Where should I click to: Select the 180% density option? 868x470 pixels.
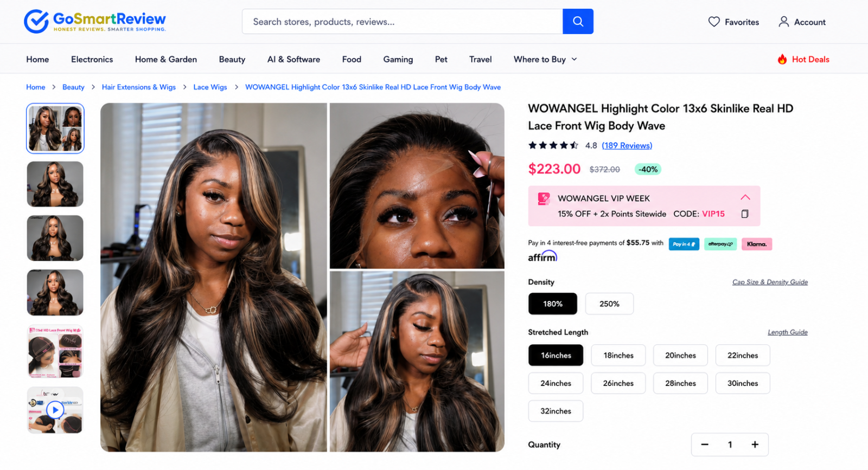[x=553, y=304]
